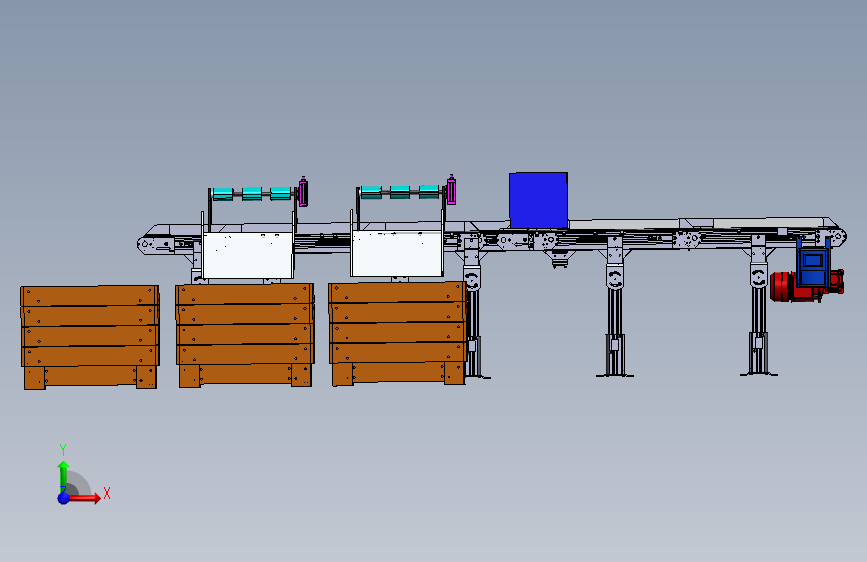Click the X axis label

(107, 493)
